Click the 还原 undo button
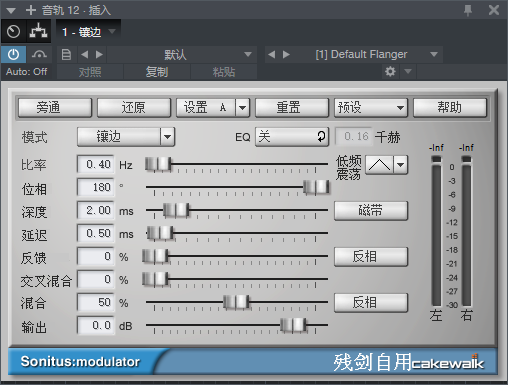508x385 pixels. click(134, 108)
